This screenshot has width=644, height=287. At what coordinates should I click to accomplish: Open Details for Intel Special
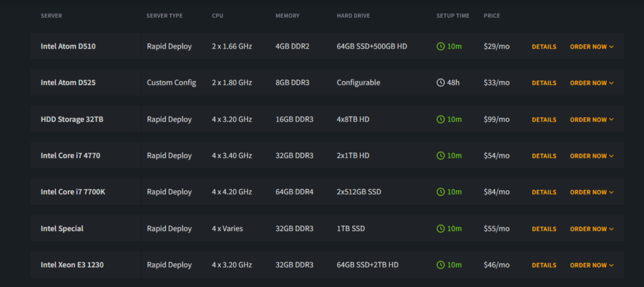544,228
